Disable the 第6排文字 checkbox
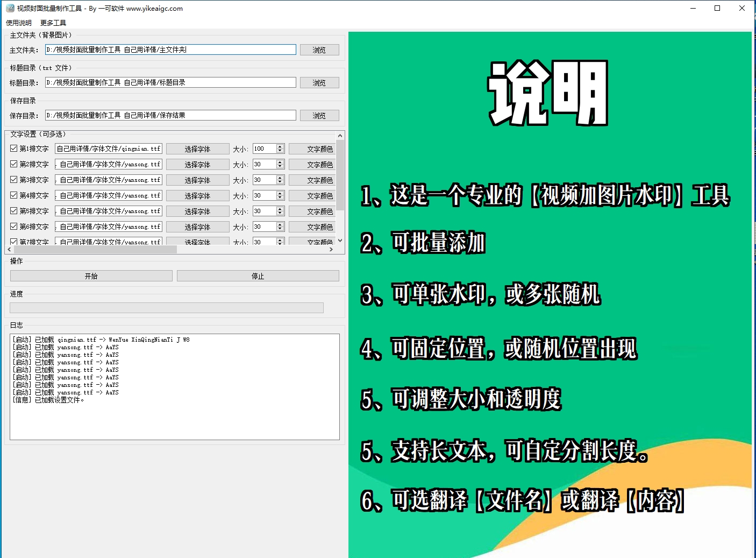Image resolution: width=756 pixels, height=558 pixels. (x=13, y=227)
